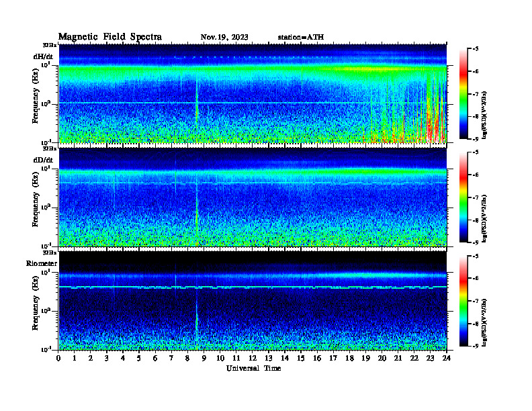The image size is (532, 411).
Task: Click hour '13' on the Universal Time axis
Action: coord(269,358)
